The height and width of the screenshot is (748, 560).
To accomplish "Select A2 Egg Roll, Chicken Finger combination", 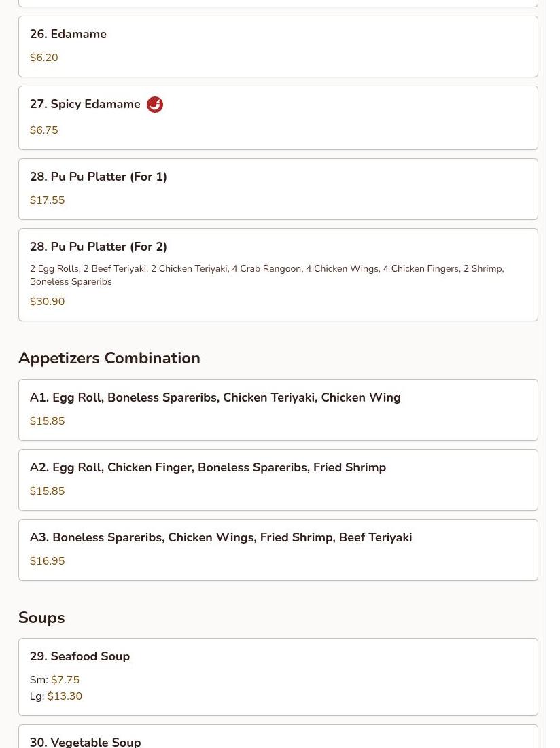I will pos(278,480).
